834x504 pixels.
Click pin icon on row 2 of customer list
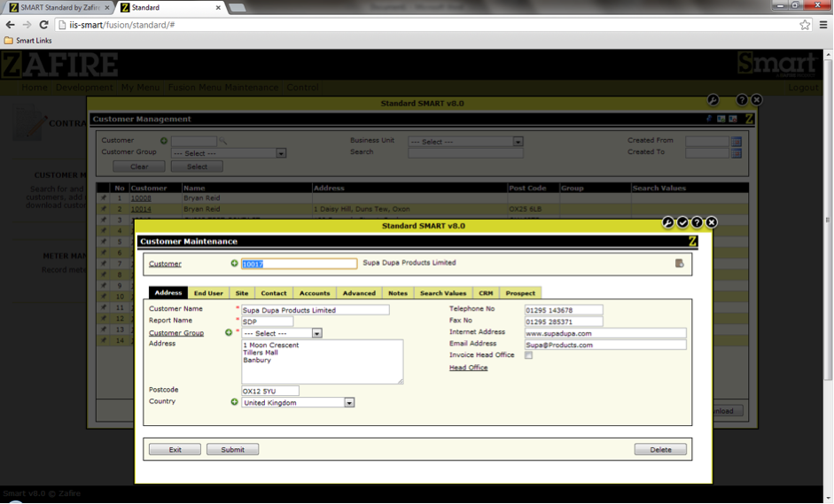coord(104,209)
